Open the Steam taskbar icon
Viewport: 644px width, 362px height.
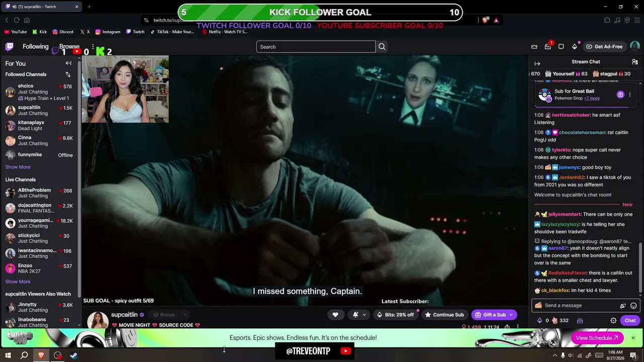pyautogui.click(x=73, y=355)
